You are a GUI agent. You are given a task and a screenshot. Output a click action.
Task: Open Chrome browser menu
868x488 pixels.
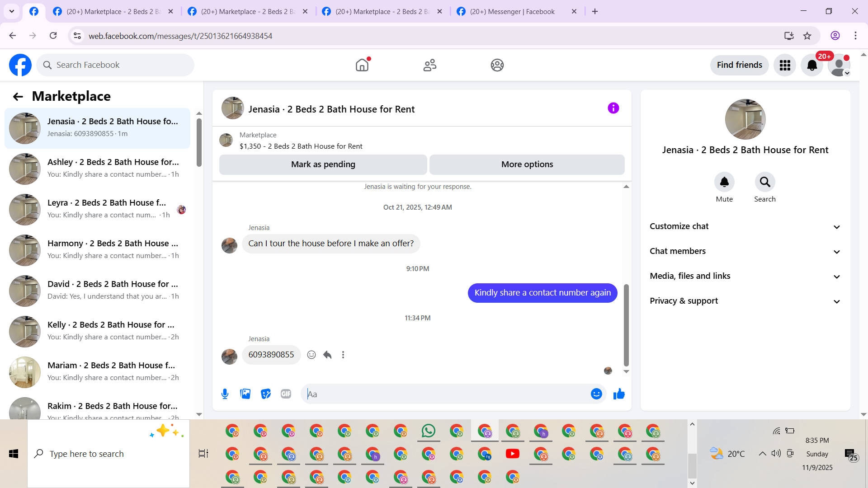pyautogui.click(x=855, y=36)
